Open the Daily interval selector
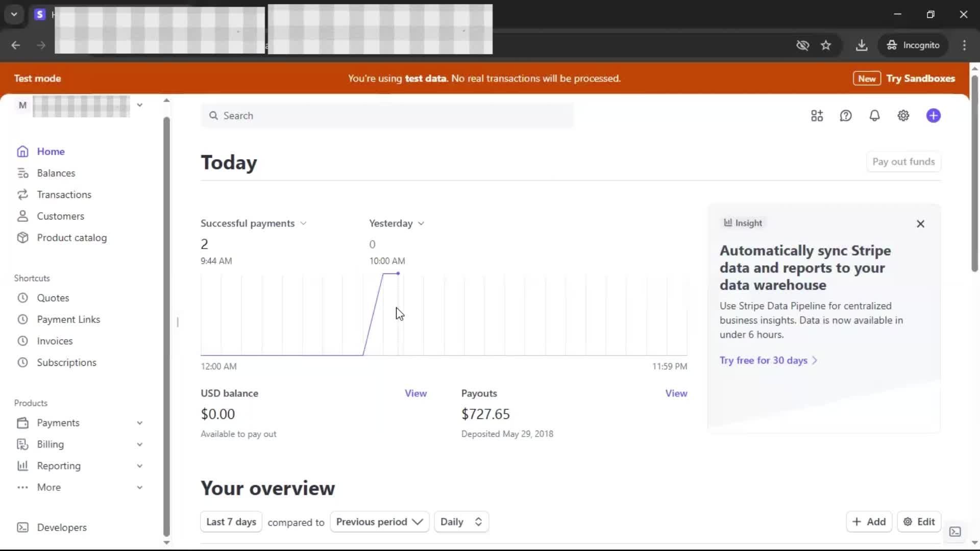The image size is (980, 551). [461, 522]
